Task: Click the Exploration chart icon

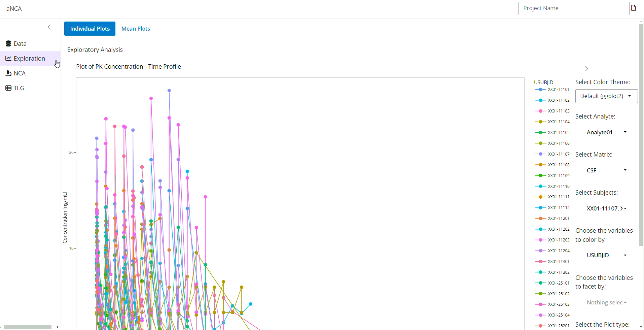Action: [x=8, y=58]
